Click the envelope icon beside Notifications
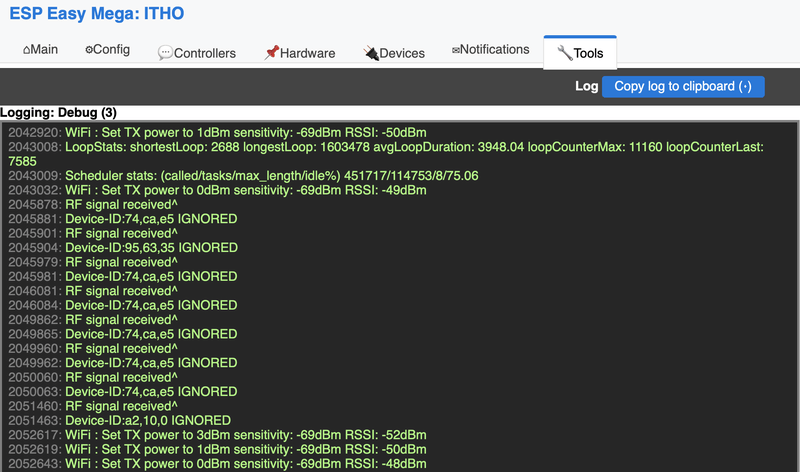Screen dimensions: 800x472 (456, 50)
